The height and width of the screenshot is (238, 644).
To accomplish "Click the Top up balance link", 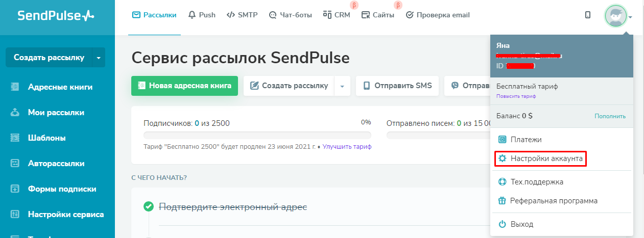I will pos(610,116).
